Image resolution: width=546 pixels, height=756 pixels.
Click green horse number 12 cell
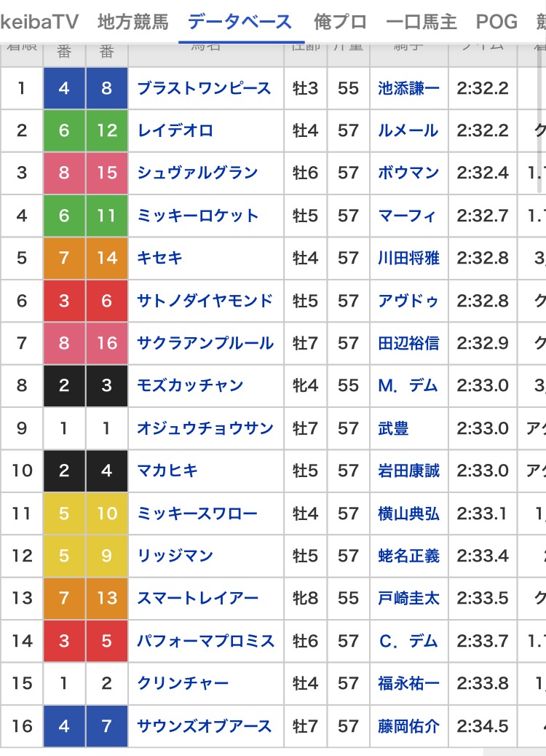pos(107,130)
